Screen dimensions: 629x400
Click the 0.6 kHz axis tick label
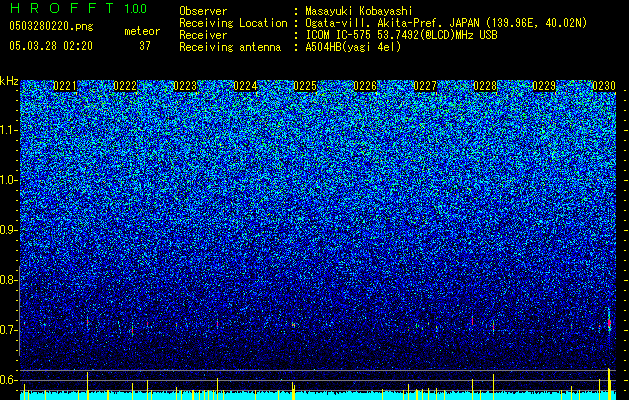point(8,380)
